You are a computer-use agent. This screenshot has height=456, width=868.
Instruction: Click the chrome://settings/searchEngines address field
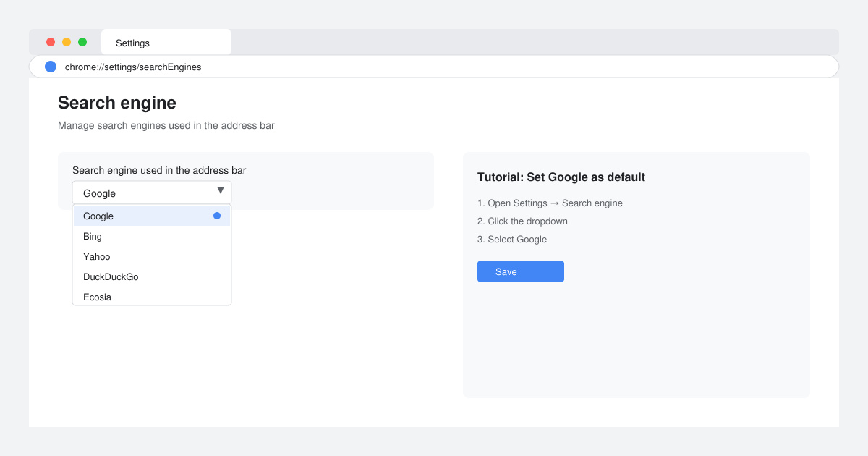[434, 67]
